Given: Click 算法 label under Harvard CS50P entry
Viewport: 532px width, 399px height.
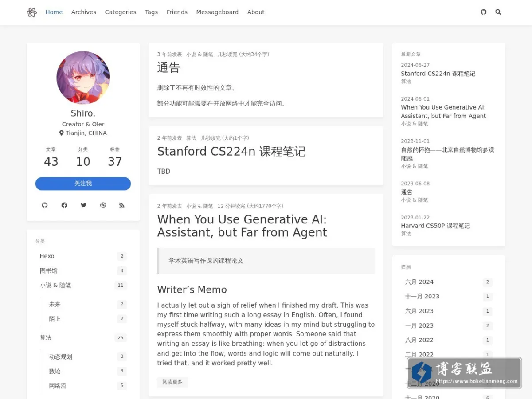Looking at the screenshot, I should 406,234.
